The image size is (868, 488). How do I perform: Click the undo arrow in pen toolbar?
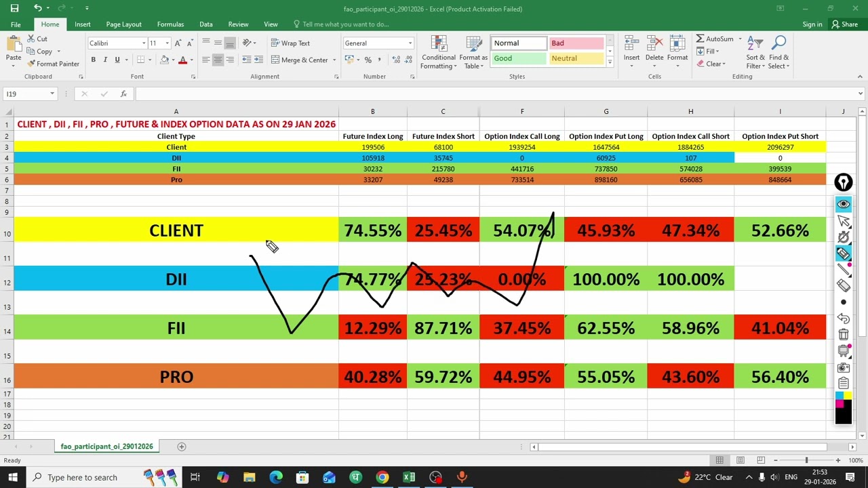844,318
